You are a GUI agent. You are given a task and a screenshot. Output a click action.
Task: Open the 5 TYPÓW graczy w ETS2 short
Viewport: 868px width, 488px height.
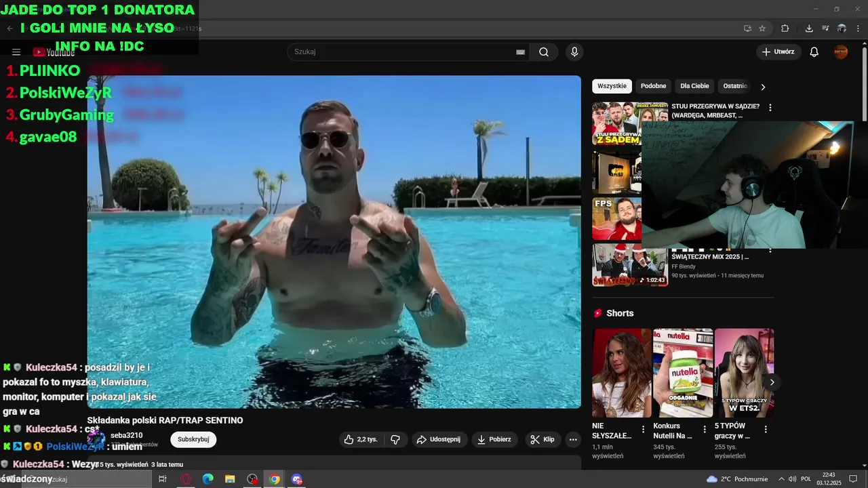(744, 373)
